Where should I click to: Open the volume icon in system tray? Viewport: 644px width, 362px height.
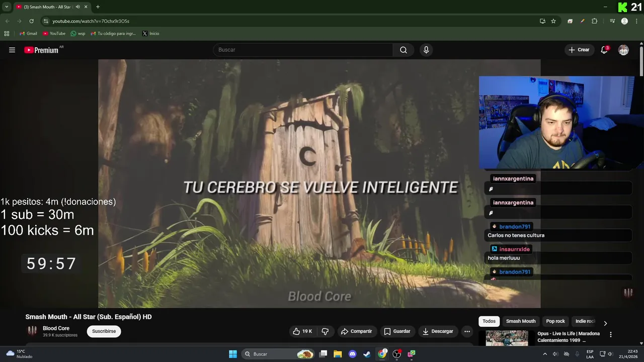[x=610, y=354]
